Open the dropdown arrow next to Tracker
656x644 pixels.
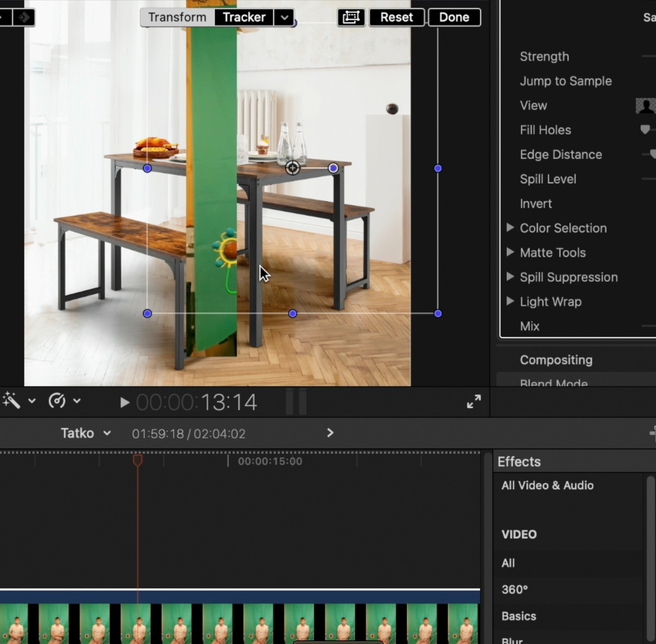[x=284, y=17]
